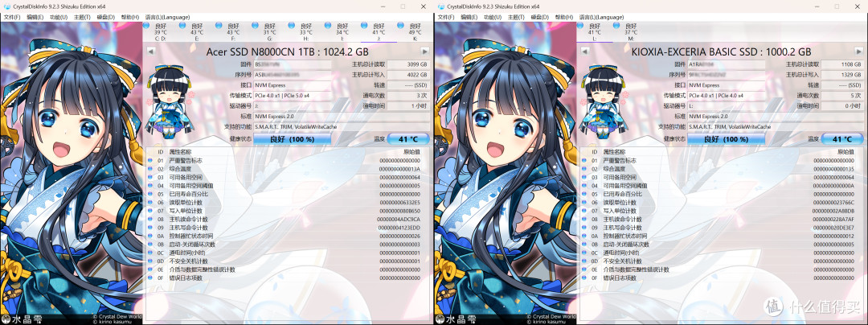Go to the previous disk in the Acer window

tap(150, 51)
